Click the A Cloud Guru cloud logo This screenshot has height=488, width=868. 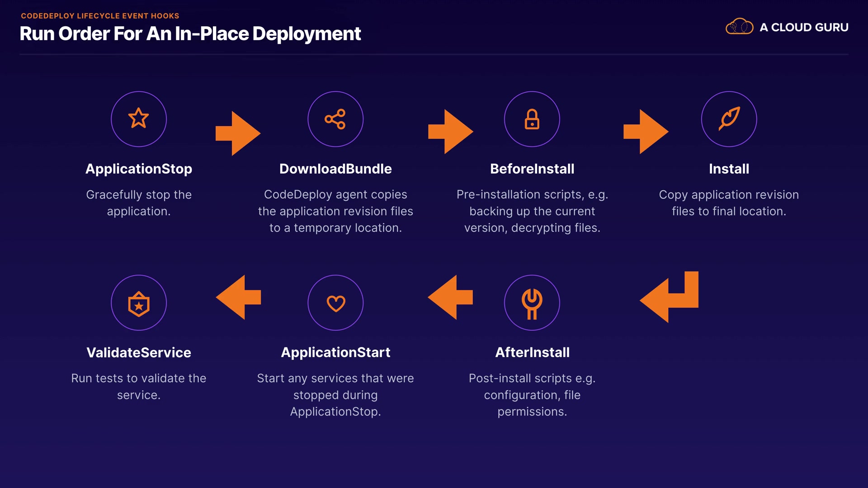coord(739,27)
